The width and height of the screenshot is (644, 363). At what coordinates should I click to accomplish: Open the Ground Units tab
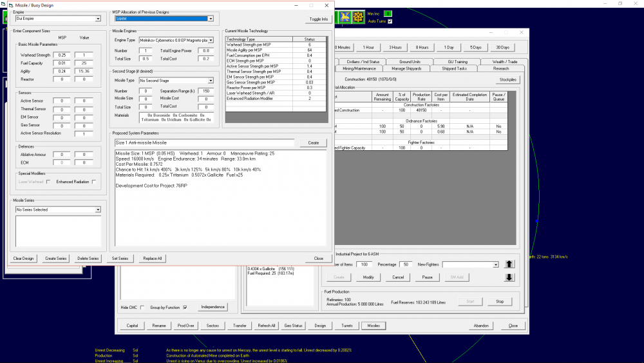410,62
